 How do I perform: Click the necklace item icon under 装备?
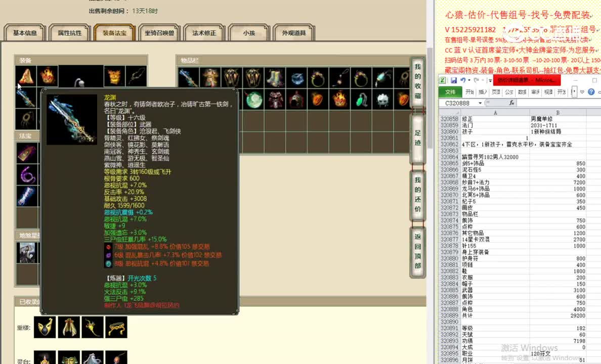(x=138, y=76)
